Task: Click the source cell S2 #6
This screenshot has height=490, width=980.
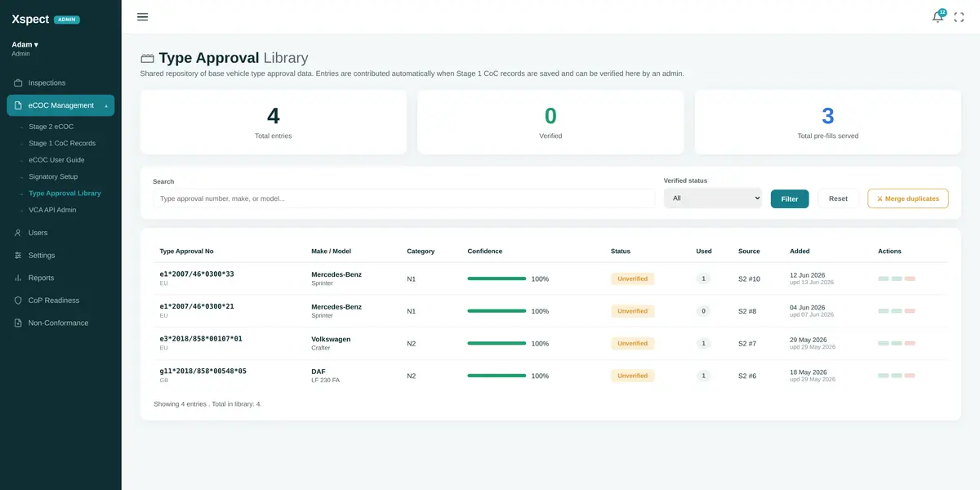Action: tap(747, 376)
